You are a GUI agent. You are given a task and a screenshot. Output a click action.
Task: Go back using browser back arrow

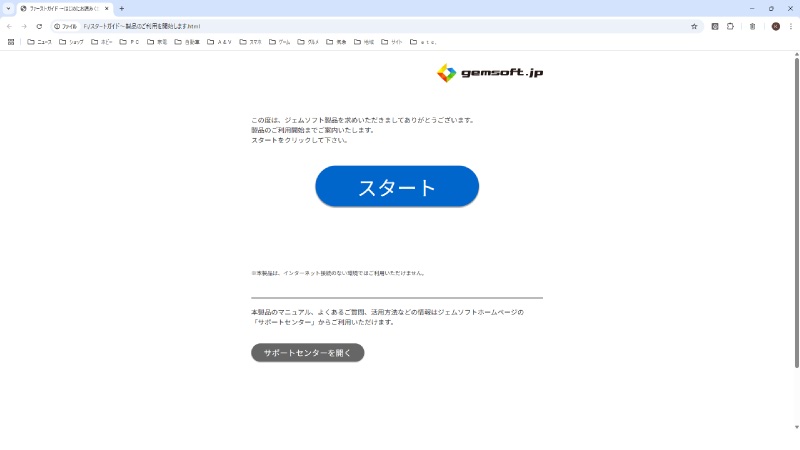[x=10, y=26]
